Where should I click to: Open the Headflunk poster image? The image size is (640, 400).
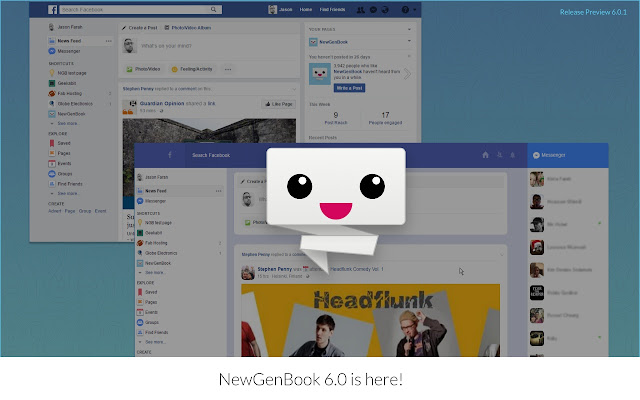[x=370, y=320]
